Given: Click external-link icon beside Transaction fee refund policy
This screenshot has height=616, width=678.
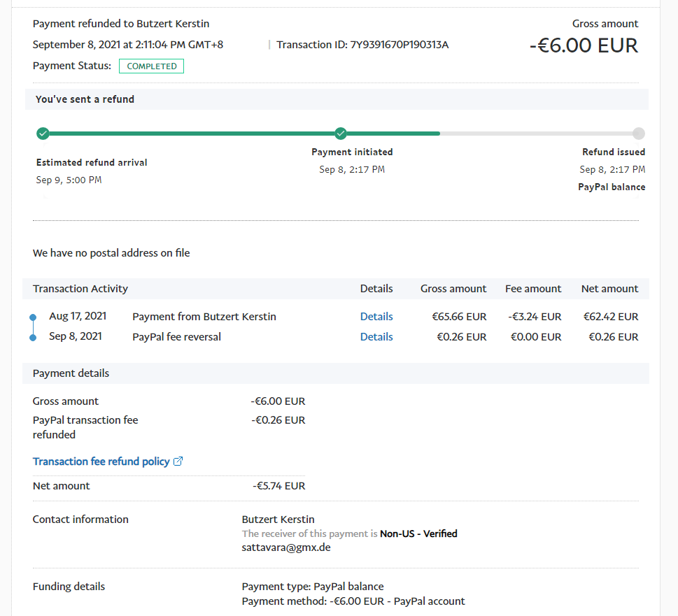Looking at the screenshot, I should (x=178, y=461).
